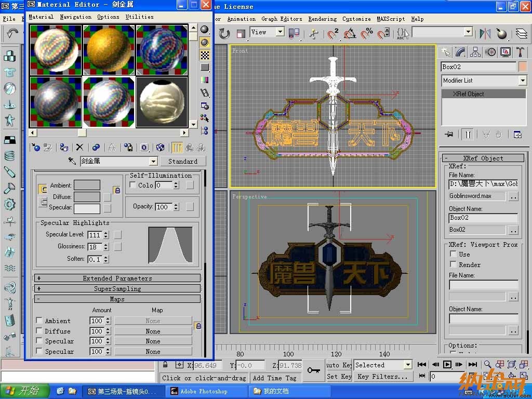Viewport: 532px width, 399px height.
Task: Click the Angle Snap toggle icon
Action: tap(350, 34)
